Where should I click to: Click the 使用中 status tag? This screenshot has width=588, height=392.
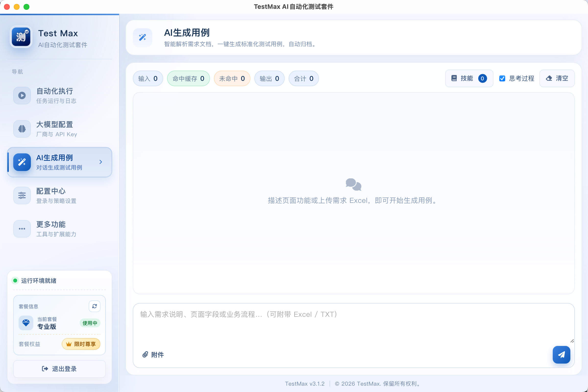[x=90, y=323]
